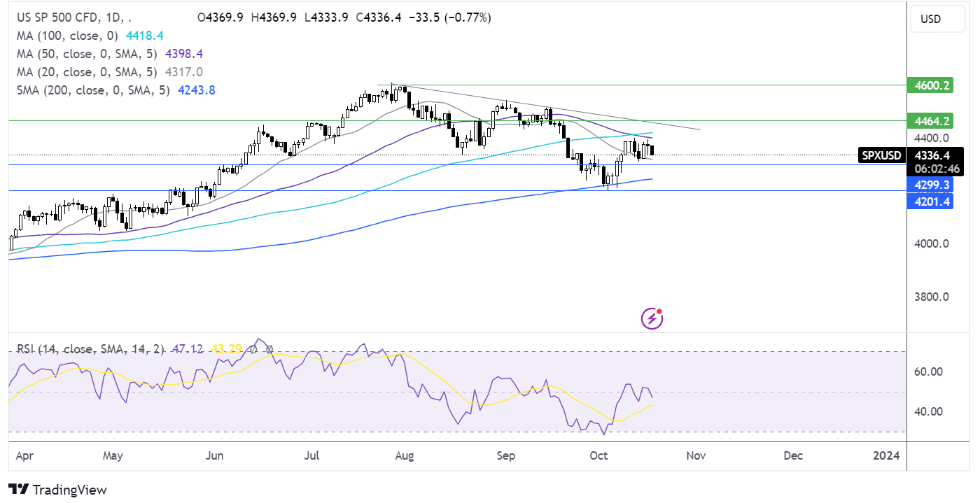Select the SMA (200, close, 0, SMA, 5) legend

tap(92, 90)
